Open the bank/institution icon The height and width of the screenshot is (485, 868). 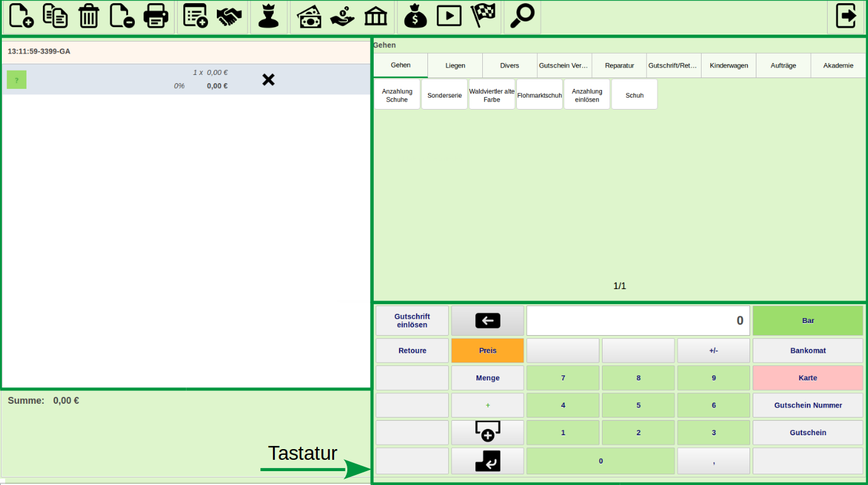tap(376, 16)
